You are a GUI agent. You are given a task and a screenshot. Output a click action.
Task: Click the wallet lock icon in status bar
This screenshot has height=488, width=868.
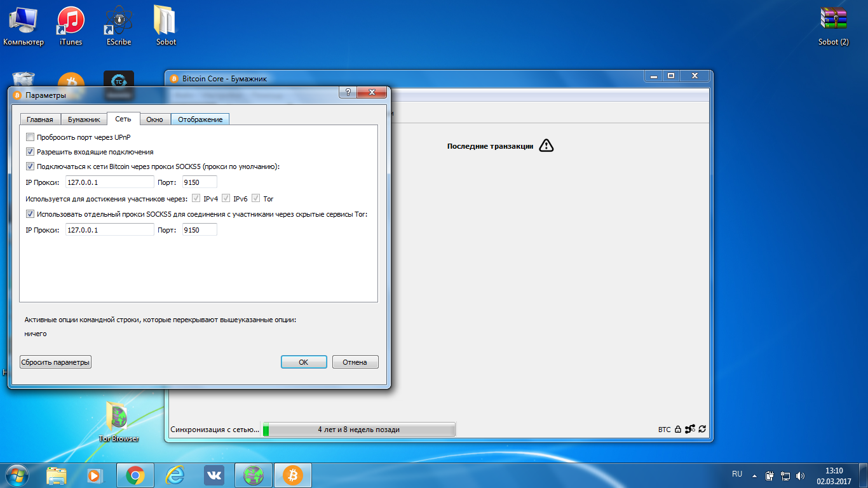(x=678, y=430)
